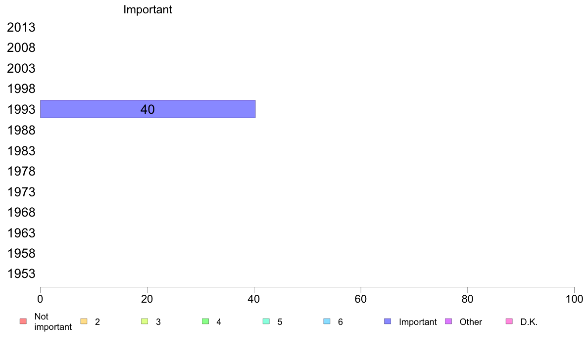Select the 1973 year label
This screenshot has height=364, width=588.
[21, 192]
